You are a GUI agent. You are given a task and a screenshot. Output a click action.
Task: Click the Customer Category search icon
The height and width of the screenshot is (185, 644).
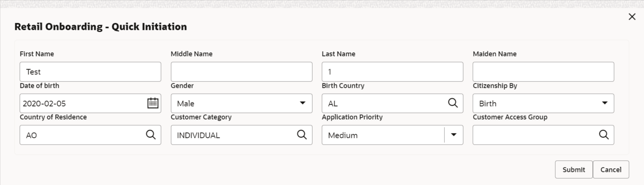point(302,135)
